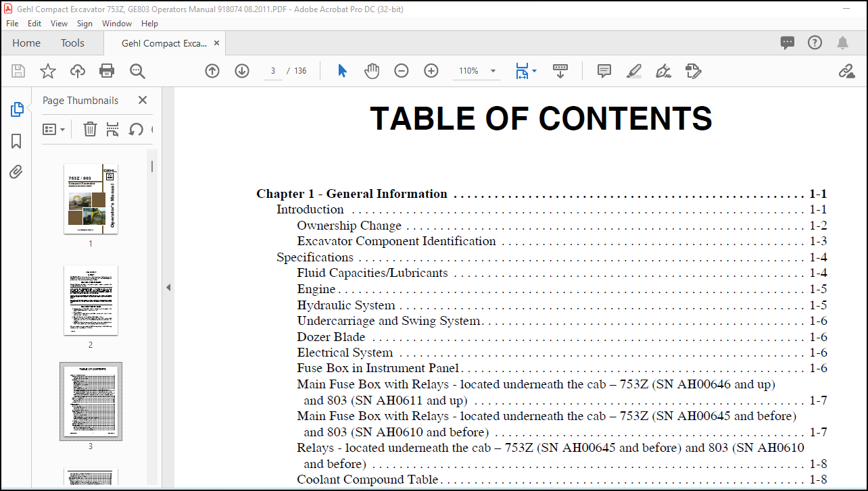Go to next page arrow
The width and height of the screenshot is (868, 491).
pyautogui.click(x=242, y=71)
